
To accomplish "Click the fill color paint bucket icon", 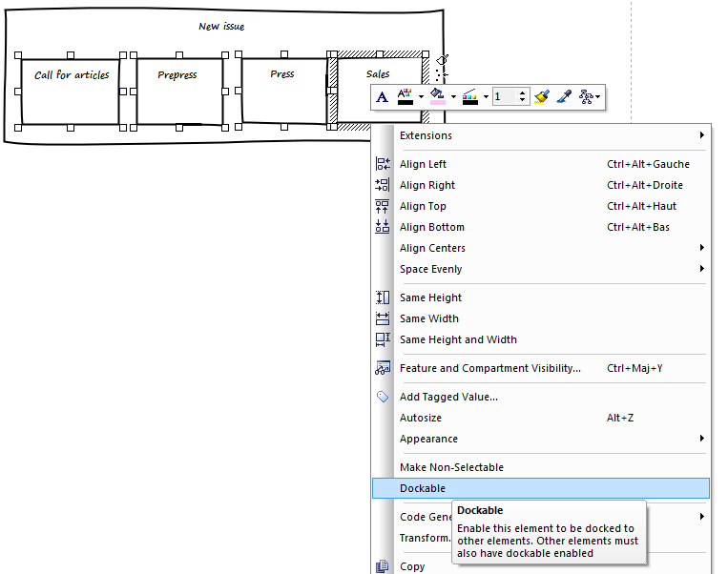I will pos(437,96).
